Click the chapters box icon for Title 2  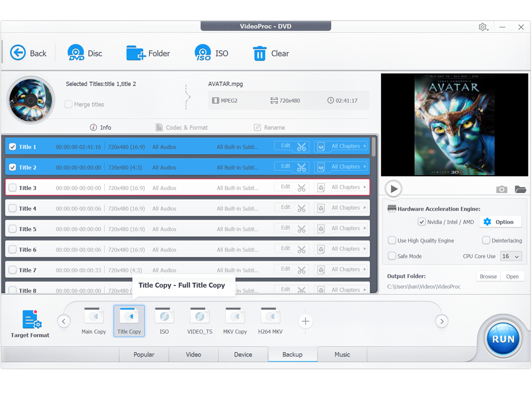[321, 167]
